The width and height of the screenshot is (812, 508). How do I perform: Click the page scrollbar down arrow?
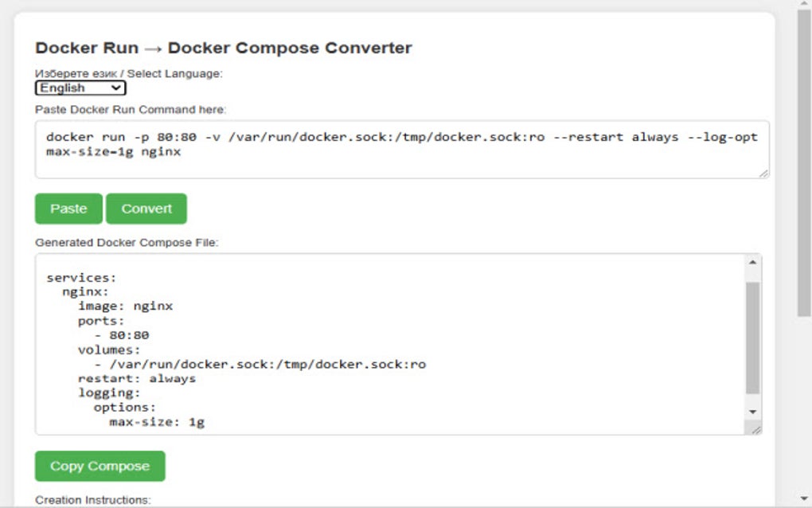803,500
